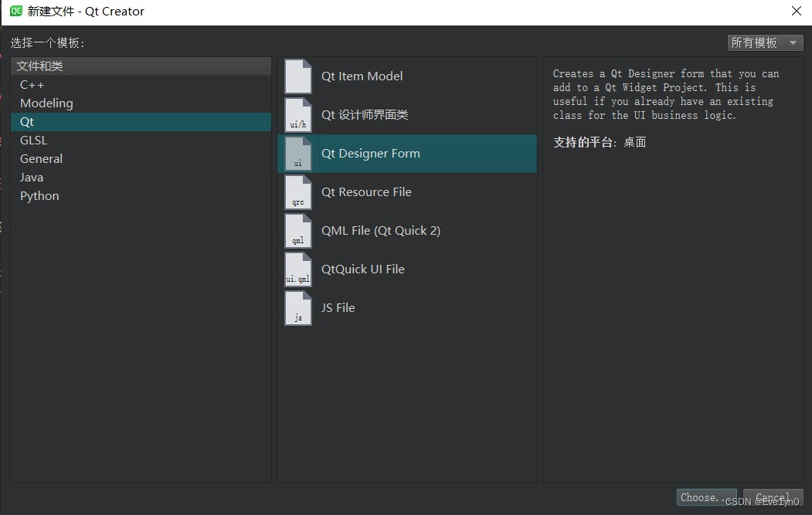812x515 pixels.
Task: Choose the GLSL template category
Action: point(33,140)
